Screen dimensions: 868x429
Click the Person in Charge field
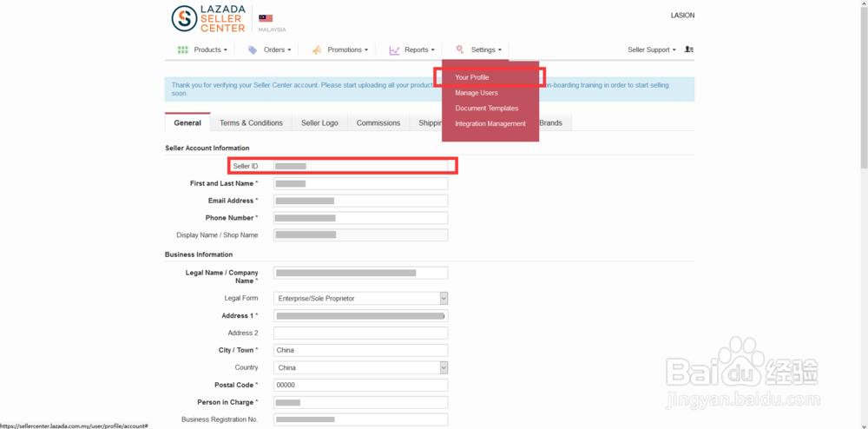click(x=360, y=402)
